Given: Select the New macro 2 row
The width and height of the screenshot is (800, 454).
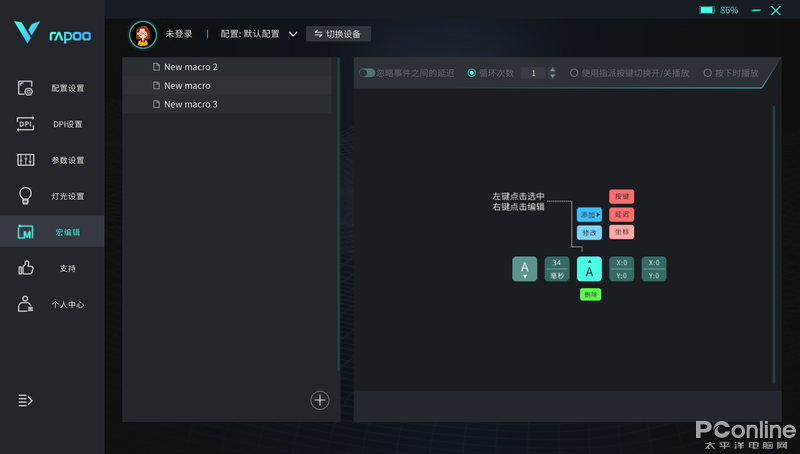Looking at the screenshot, I should (227, 67).
